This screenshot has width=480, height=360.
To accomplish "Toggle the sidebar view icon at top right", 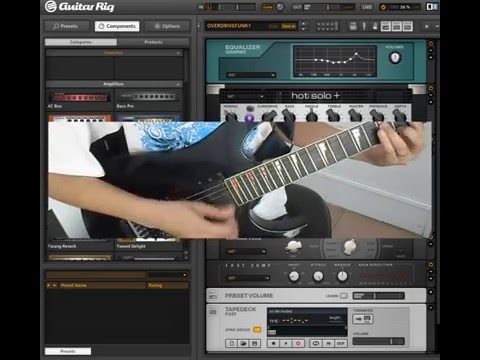I will pos(432,7).
